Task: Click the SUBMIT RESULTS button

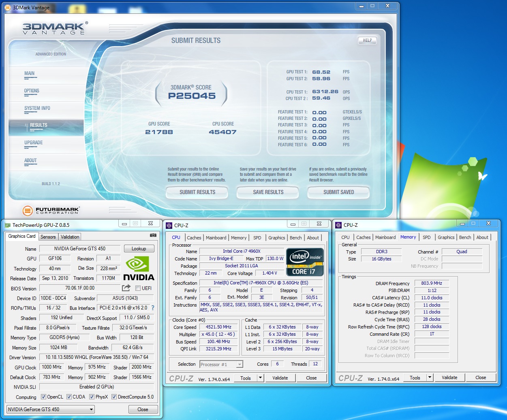Action: [197, 192]
